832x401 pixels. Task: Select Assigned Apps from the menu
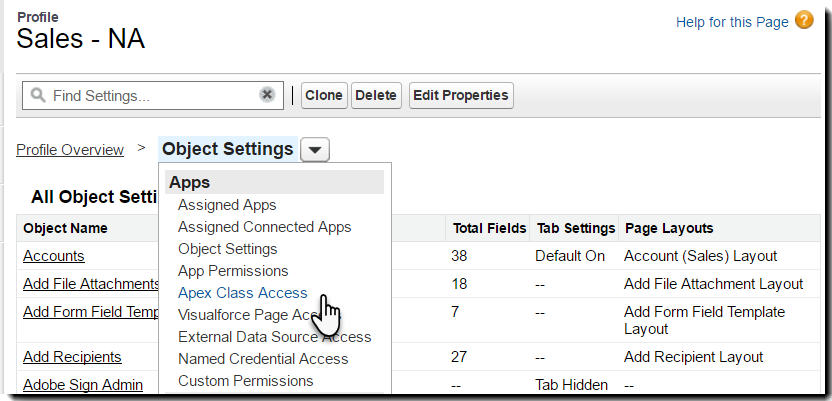coord(227,205)
